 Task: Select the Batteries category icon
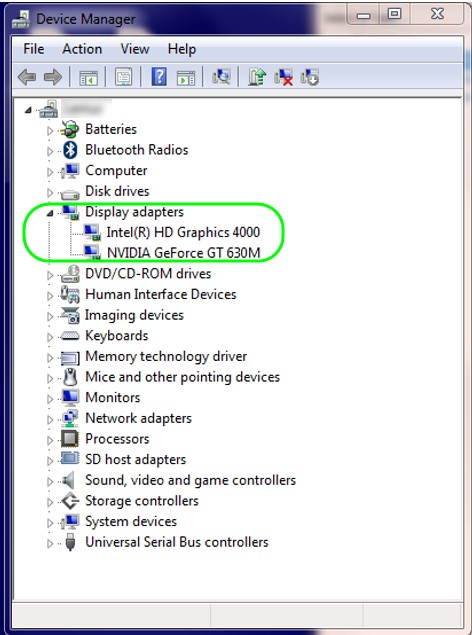tap(69, 129)
